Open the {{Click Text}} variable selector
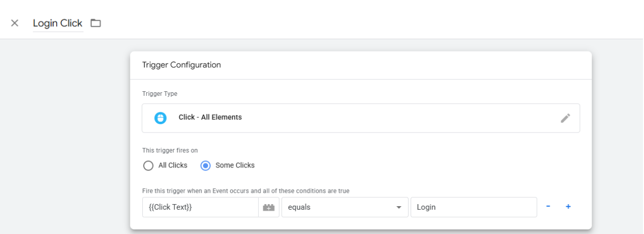The image size is (644, 234). [200, 207]
